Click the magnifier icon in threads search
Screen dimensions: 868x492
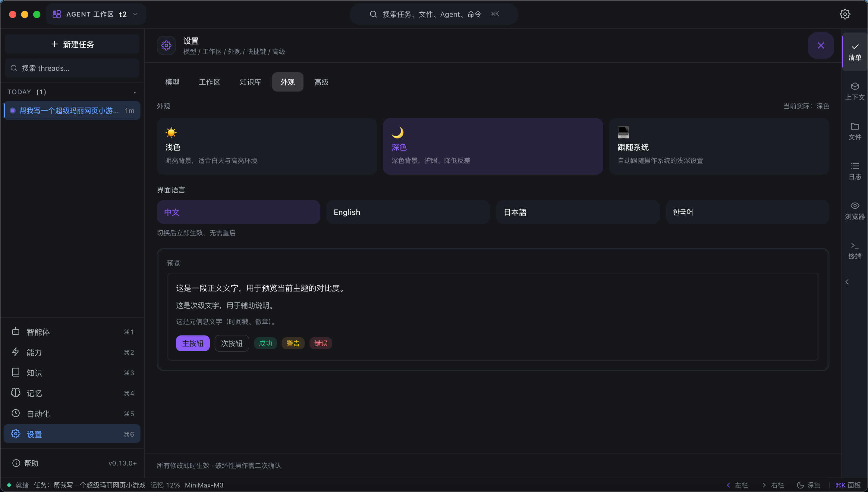point(14,68)
